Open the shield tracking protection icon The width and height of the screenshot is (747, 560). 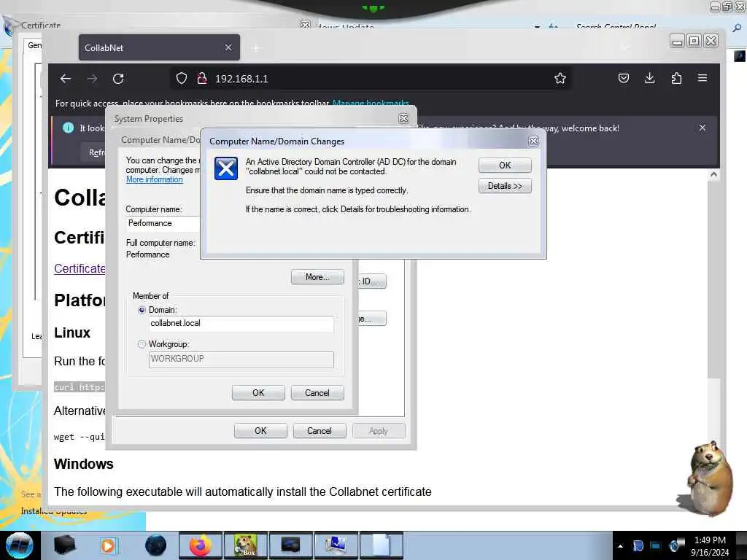[x=182, y=78]
